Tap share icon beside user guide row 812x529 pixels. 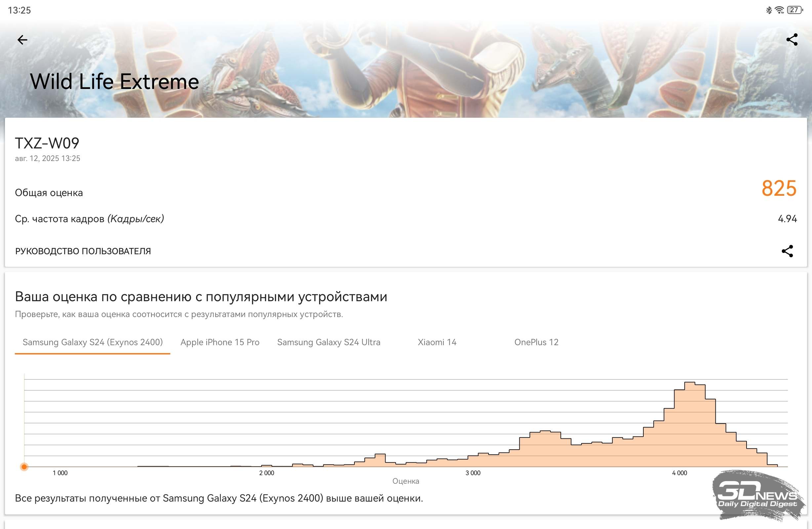point(787,251)
